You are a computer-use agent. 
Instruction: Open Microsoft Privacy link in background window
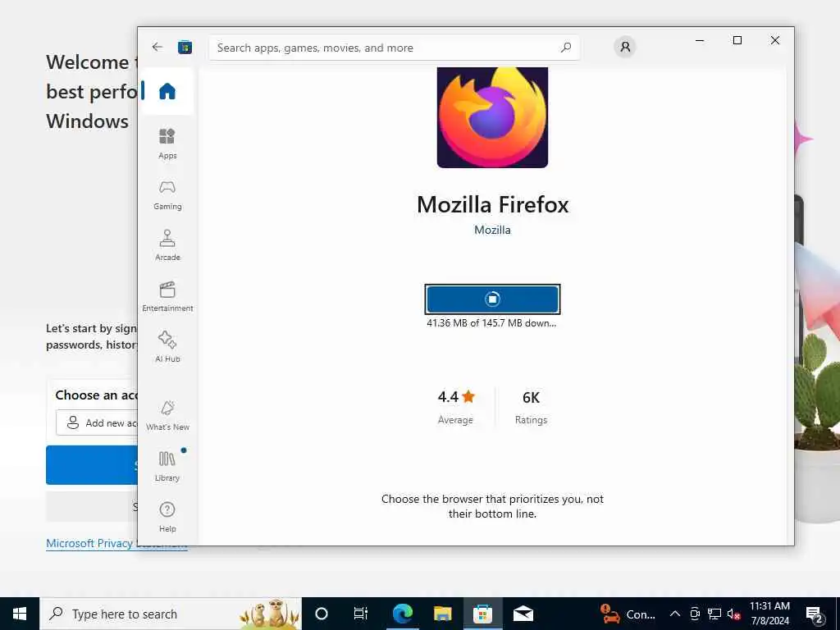pos(91,543)
